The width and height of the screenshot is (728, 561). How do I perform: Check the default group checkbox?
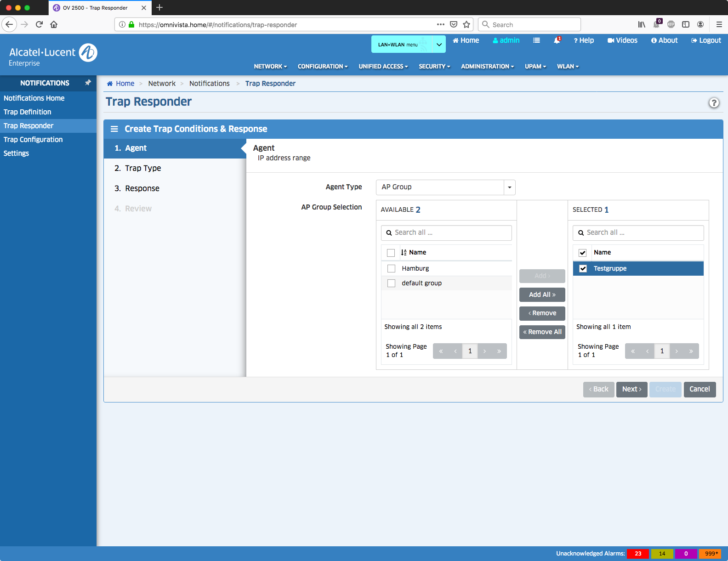[x=392, y=283]
